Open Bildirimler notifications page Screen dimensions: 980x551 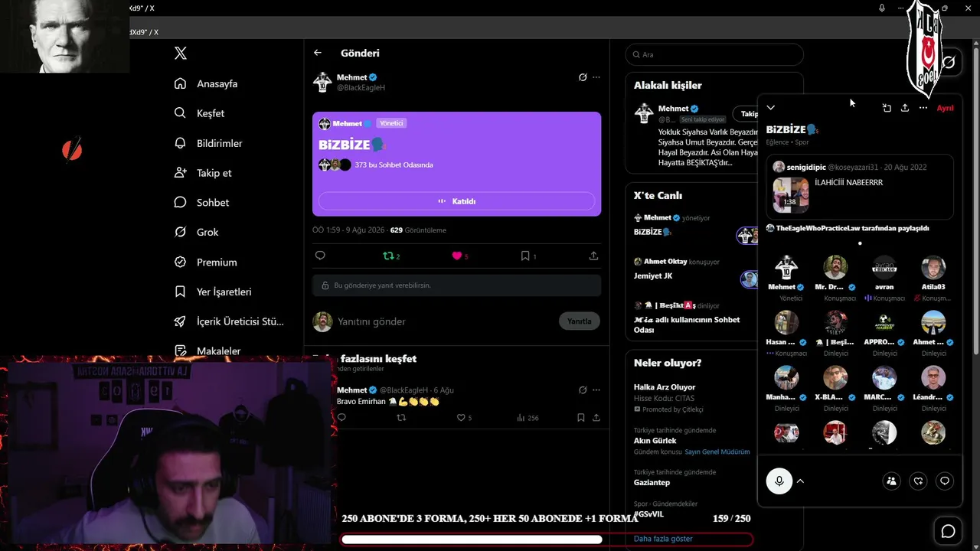(x=208, y=143)
